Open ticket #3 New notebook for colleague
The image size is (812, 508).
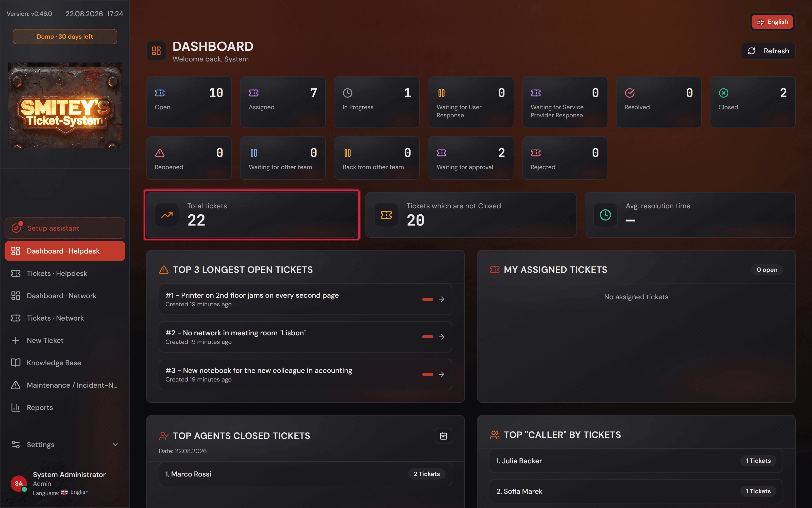coord(305,374)
